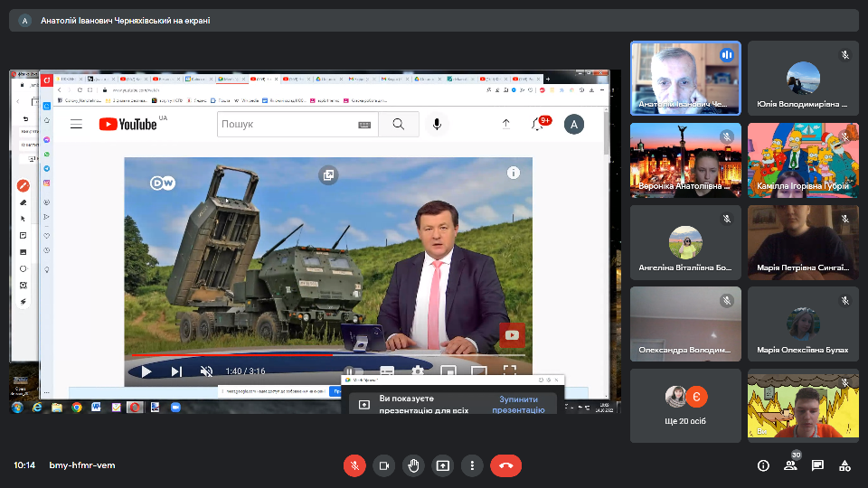This screenshot has height=488, width=868.
Task: Open the YouTube hamburger guide menu
Action: tap(76, 124)
